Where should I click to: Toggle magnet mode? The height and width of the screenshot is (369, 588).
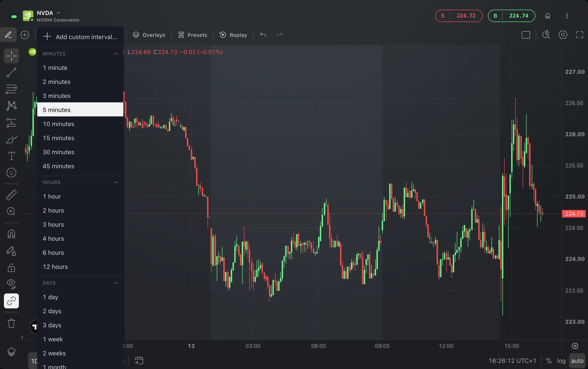click(x=11, y=234)
